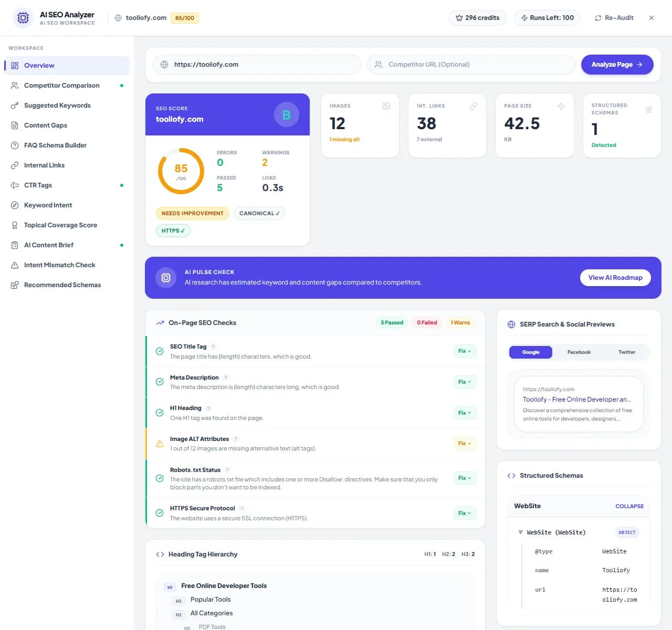Viewport: 672px width, 630px height.
Task: Open the Fix dropdown for Robots.txt Status
Action: (465, 478)
